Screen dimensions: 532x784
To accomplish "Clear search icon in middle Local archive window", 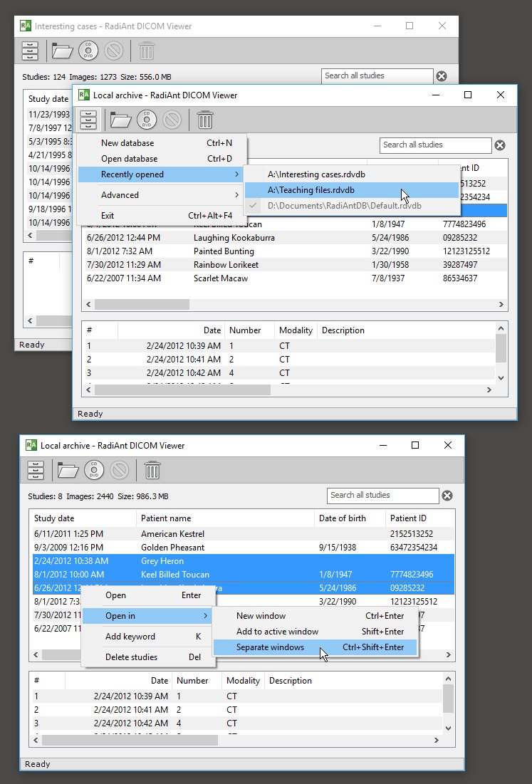I will click(499, 145).
